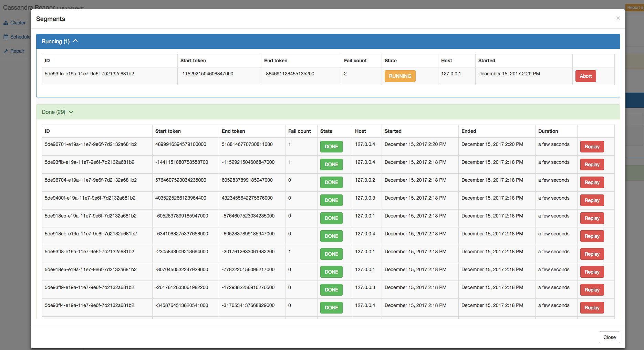The image size is (644, 350).
Task: Click Running table Fail count header
Action: click(x=355, y=61)
